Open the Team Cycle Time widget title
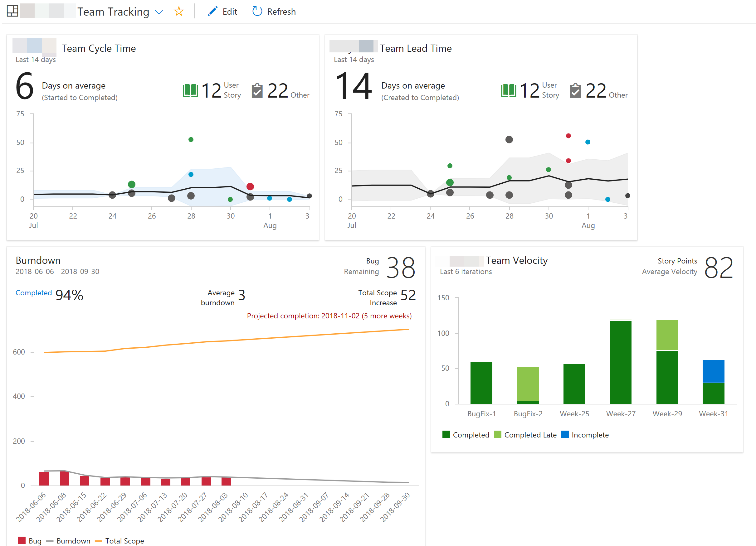Image resolution: width=756 pixels, height=546 pixels. click(99, 48)
